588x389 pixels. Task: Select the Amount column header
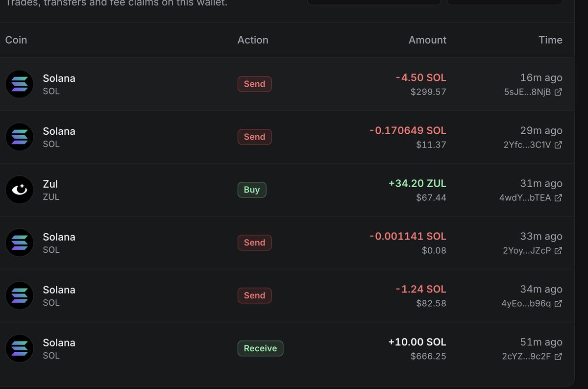[427, 40]
